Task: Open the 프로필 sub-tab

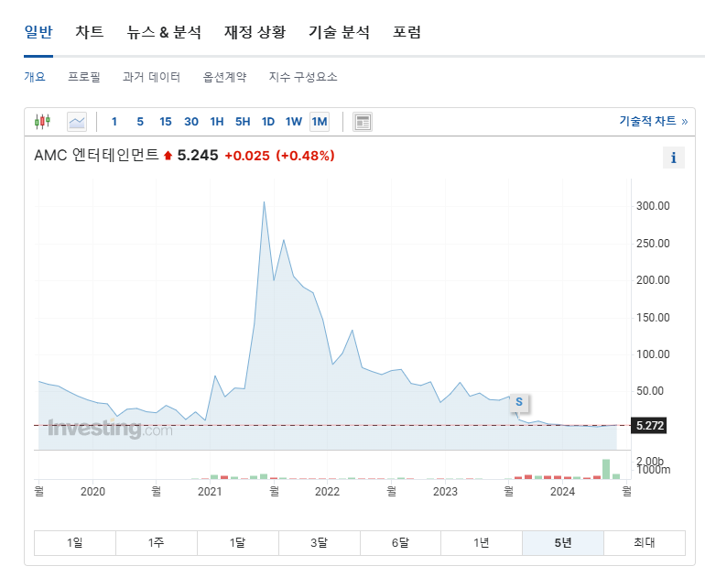Action: tap(84, 77)
